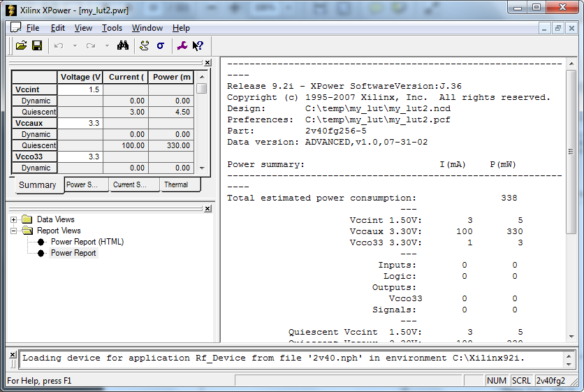Switch to the Summary tab
Viewport: 584px width, 392px height.
point(38,185)
